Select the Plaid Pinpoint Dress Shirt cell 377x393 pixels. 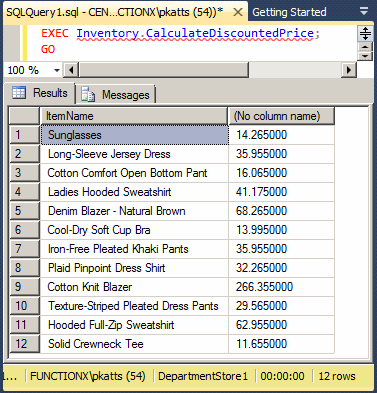[135, 268]
